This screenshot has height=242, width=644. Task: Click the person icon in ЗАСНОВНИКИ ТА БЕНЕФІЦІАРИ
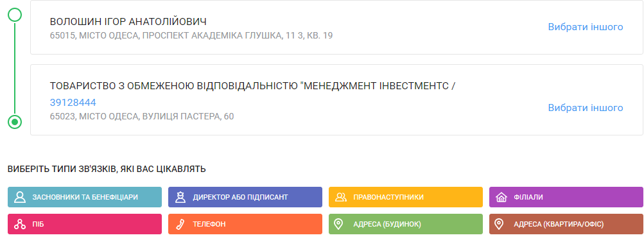point(20,197)
